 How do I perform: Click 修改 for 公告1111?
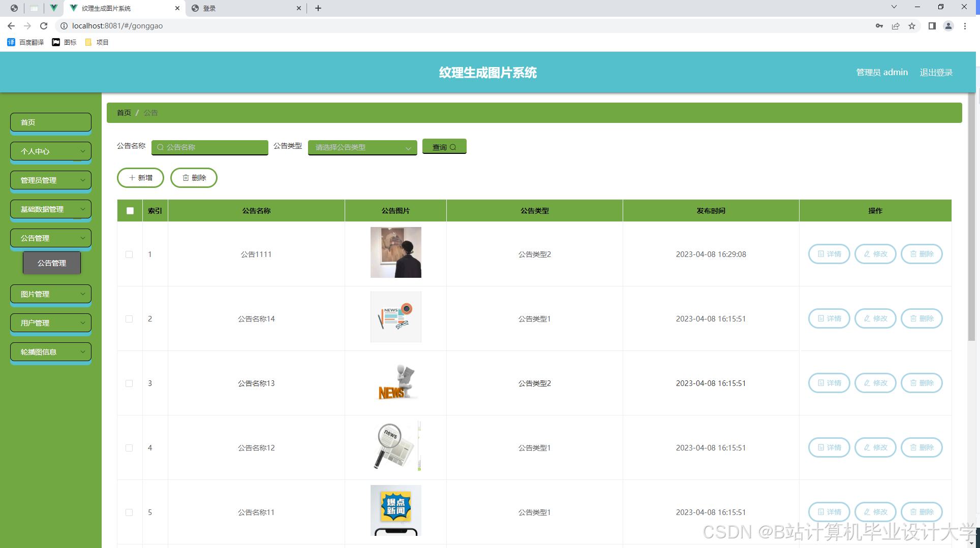click(875, 254)
